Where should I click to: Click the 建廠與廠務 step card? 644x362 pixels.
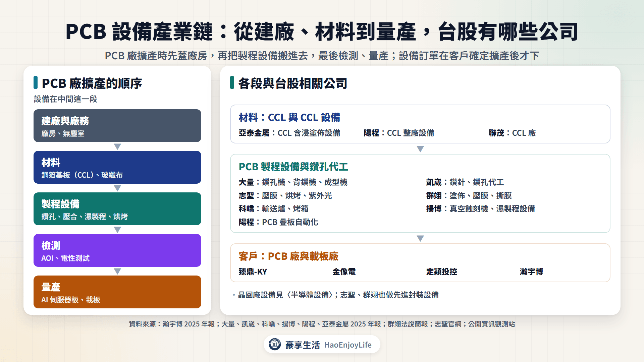pos(117,126)
